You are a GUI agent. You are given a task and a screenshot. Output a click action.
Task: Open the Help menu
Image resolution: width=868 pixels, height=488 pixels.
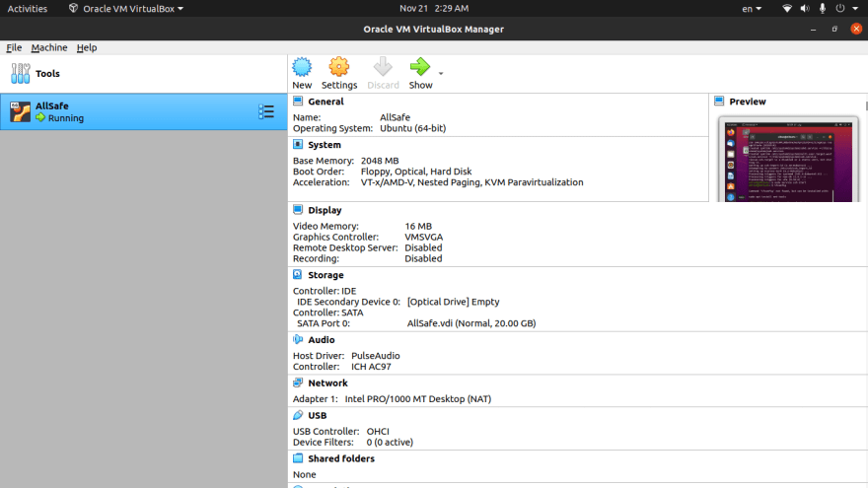(x=87, y=47)
